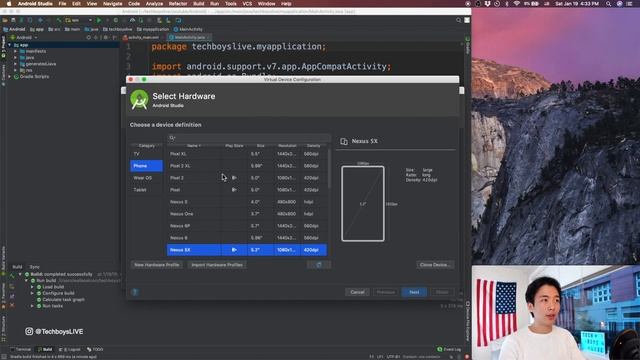Click the Clone Device button
Viewport: 640px width, 360px height.
pos(435,265)
